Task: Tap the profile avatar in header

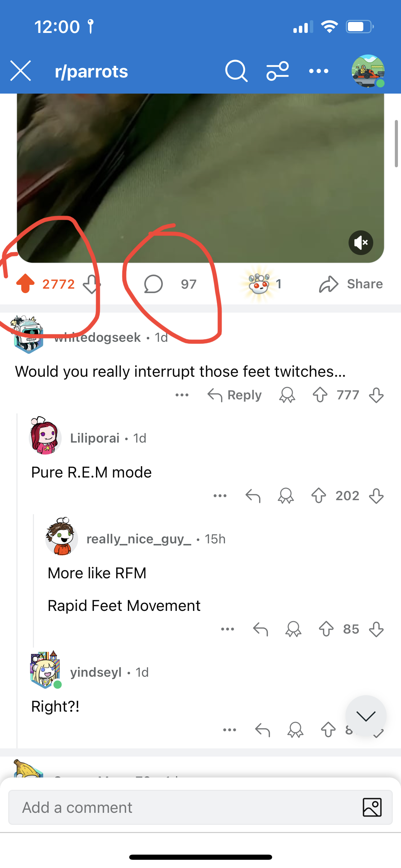Action: coord(368,71)
